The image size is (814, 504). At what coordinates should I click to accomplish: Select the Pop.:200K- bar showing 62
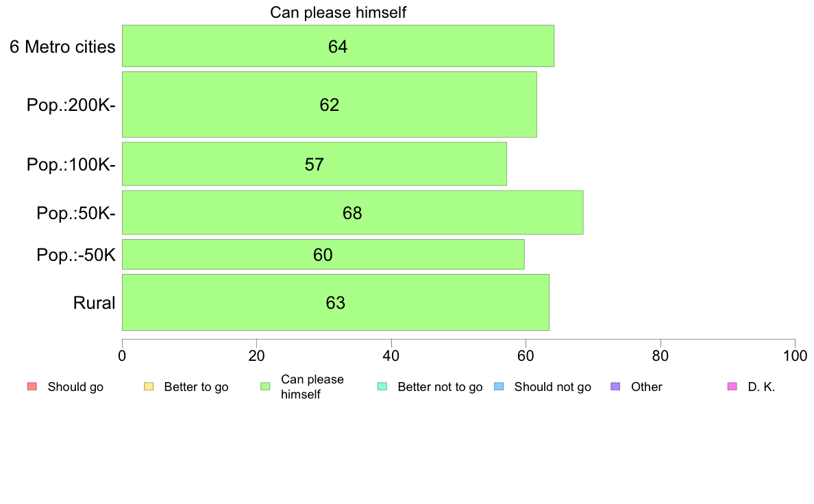(329, 104)
